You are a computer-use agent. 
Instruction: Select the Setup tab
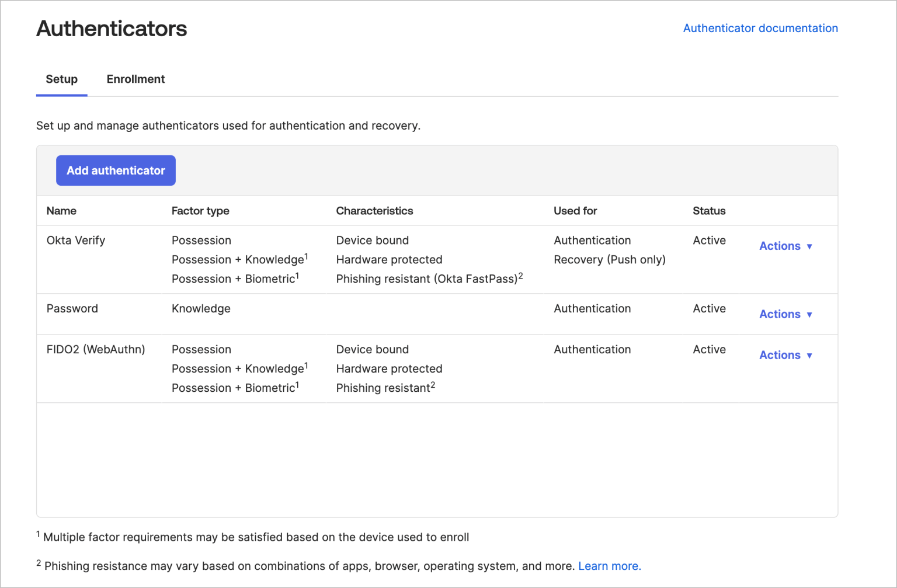pos(61,79)
